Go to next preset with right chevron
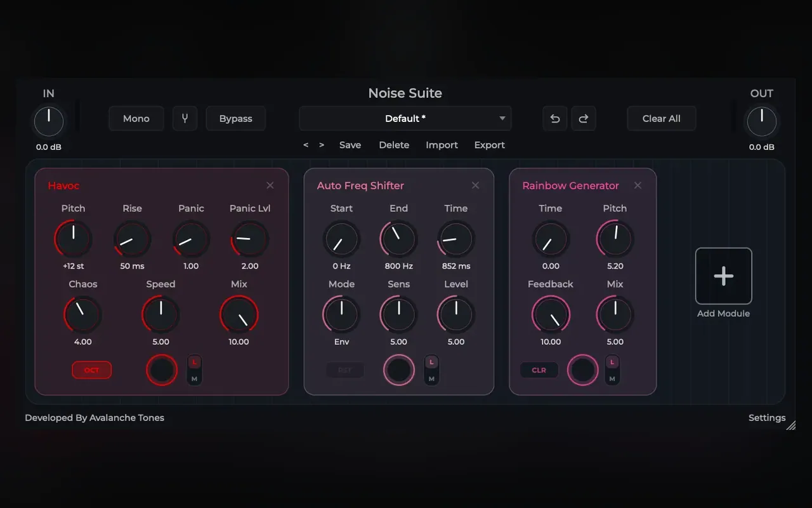This screenshot has width=812, height=508. click(322, 145)
